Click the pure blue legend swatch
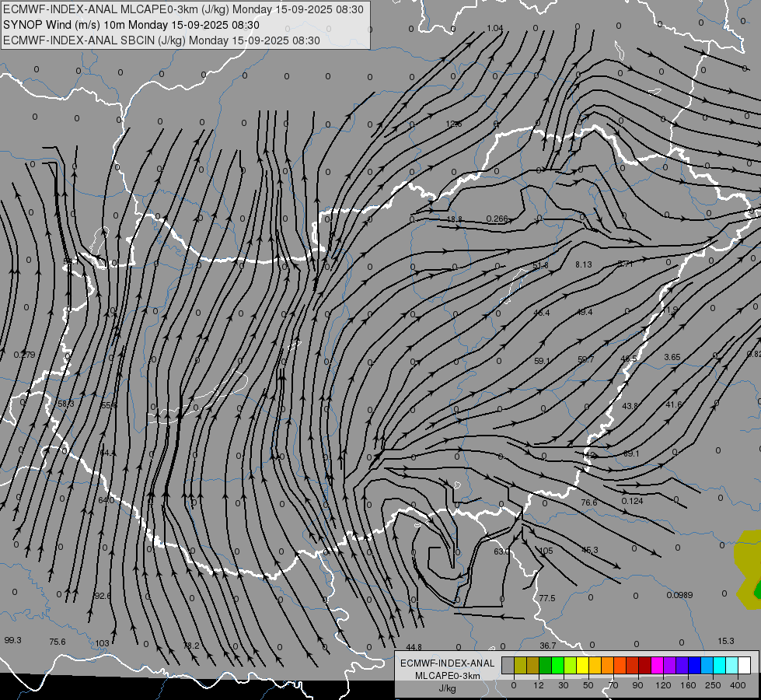This screenshot has width=761, height=700. point(695,665)
